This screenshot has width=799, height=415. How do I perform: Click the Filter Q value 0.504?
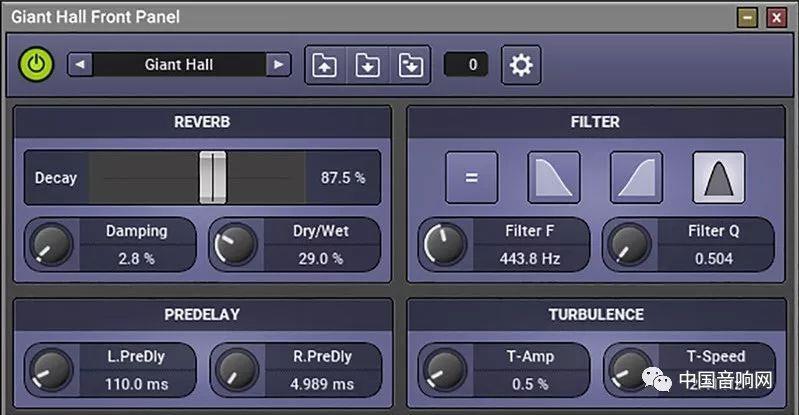pos(713,258)
